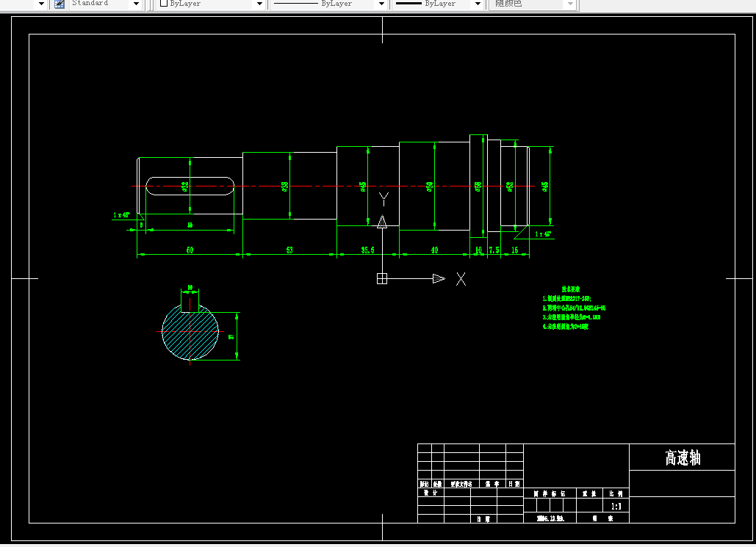
Task: Open the Standard text style dropdown
Action: point(136,4)
